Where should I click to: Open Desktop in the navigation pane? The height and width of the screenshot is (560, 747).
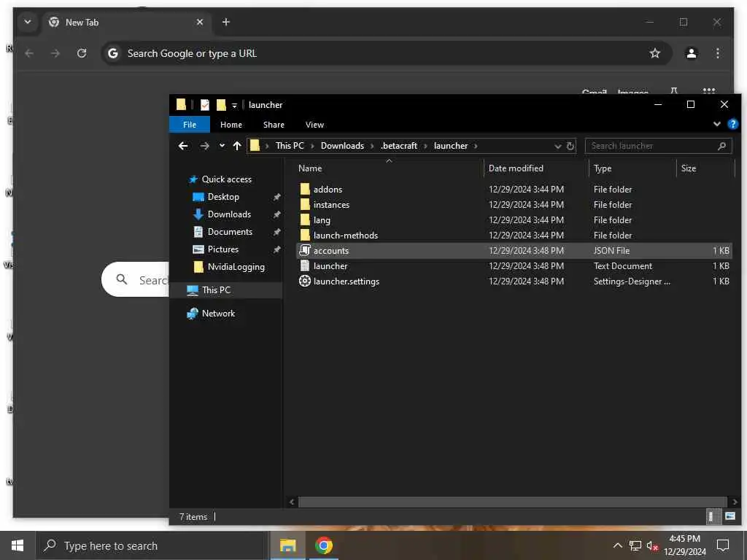click(223, 197)
